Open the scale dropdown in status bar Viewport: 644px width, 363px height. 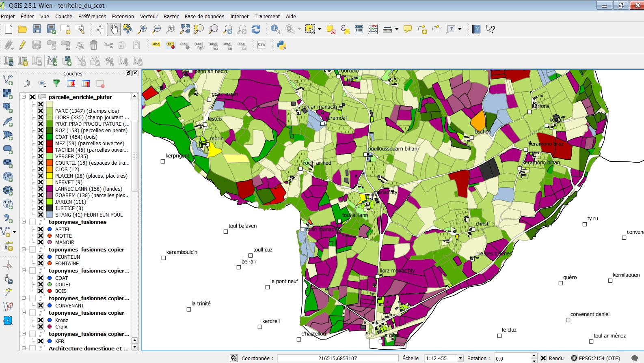[x=460, y=358]
